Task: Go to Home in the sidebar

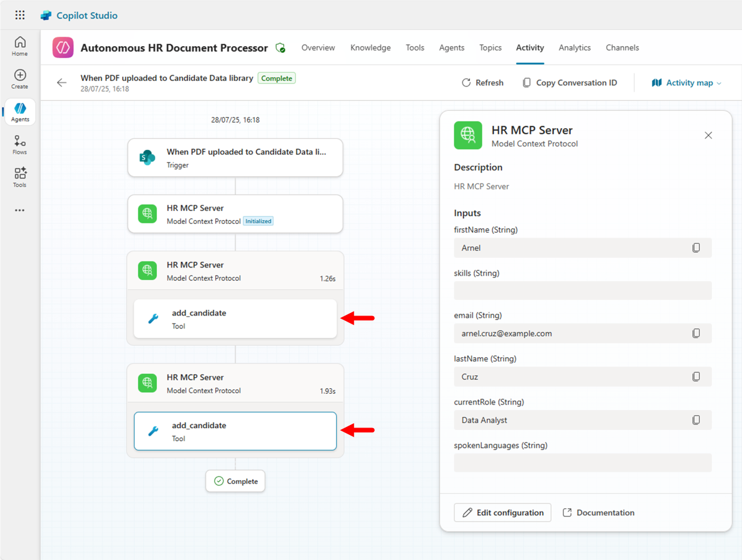Action: [x=20, y=46]
